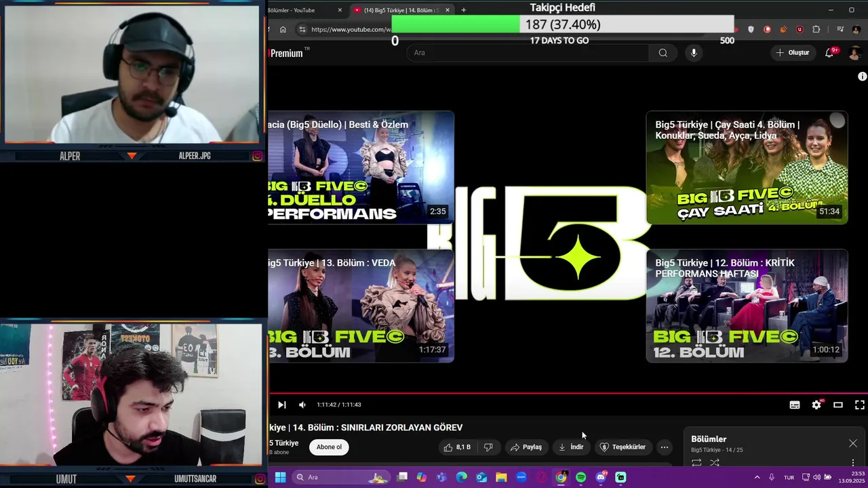Show the video info card icon
The height and width of the screenshot is (488, 868).
tap(862, 77)
